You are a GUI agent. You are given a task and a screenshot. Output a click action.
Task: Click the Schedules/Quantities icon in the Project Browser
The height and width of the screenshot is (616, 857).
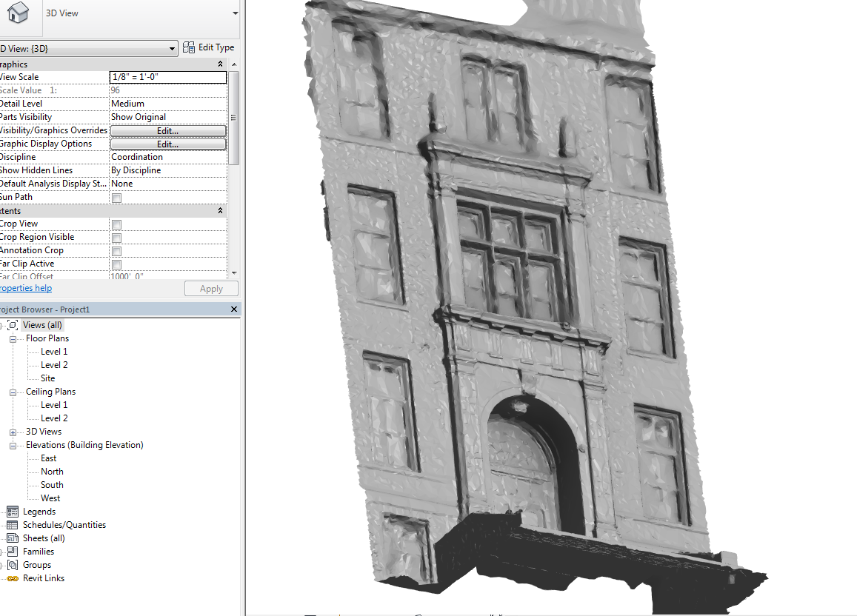(x=13, y=524)
